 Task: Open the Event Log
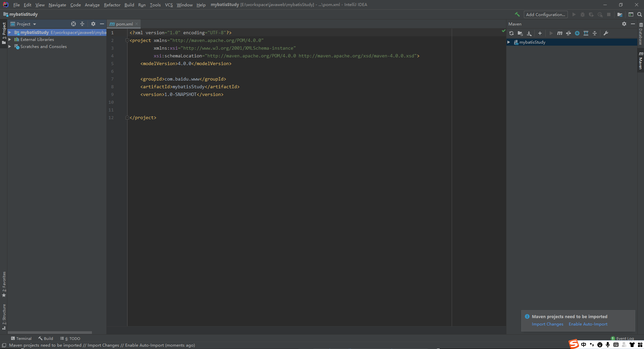[623, 339]
